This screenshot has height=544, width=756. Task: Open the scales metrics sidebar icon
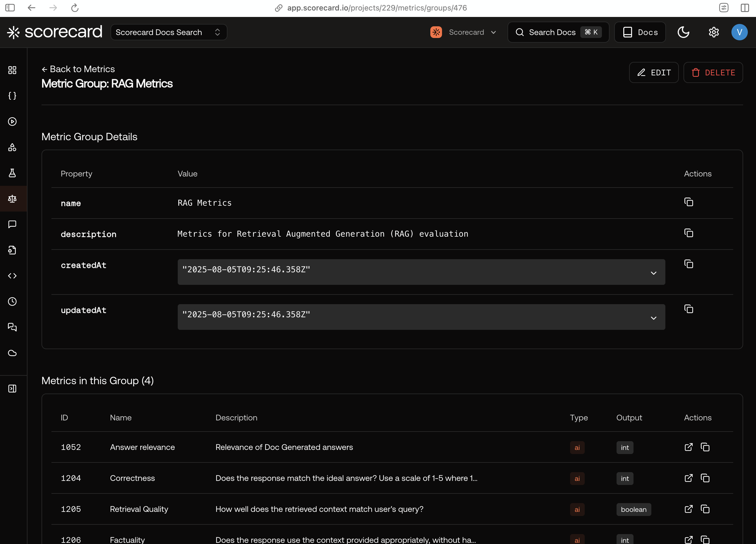[12, 199]
